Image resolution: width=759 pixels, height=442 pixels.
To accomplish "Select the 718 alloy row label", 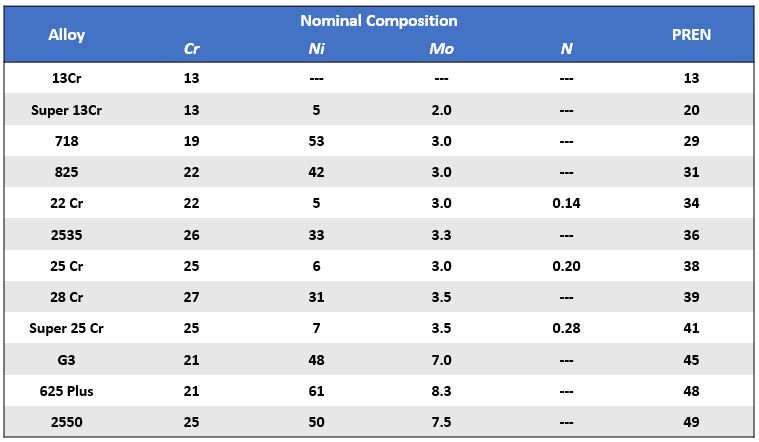I will click(x=66, y=141).
